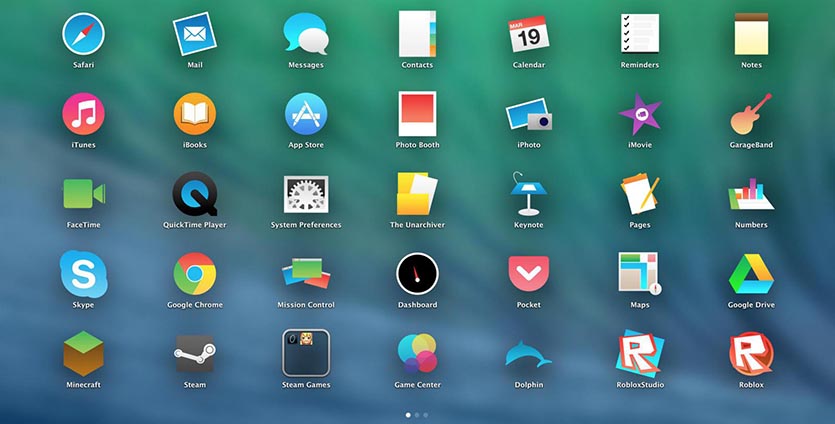Open the Safari app
Viewport: 835px width, 424px height.
point(83,34)
